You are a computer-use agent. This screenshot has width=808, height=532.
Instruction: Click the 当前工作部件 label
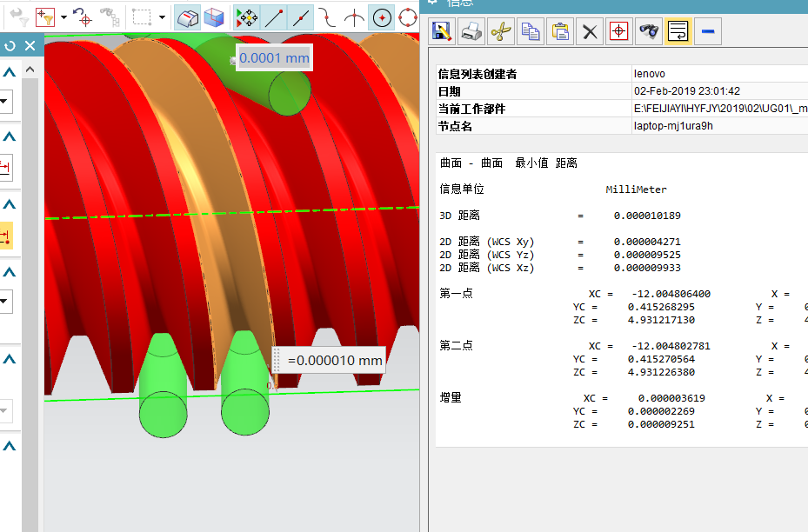[472, 110]
